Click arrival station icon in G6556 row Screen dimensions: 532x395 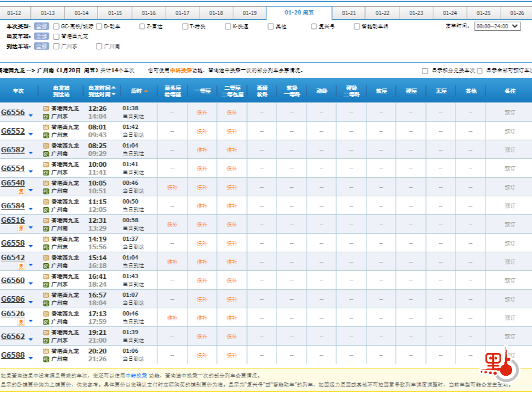coord(46,117)
